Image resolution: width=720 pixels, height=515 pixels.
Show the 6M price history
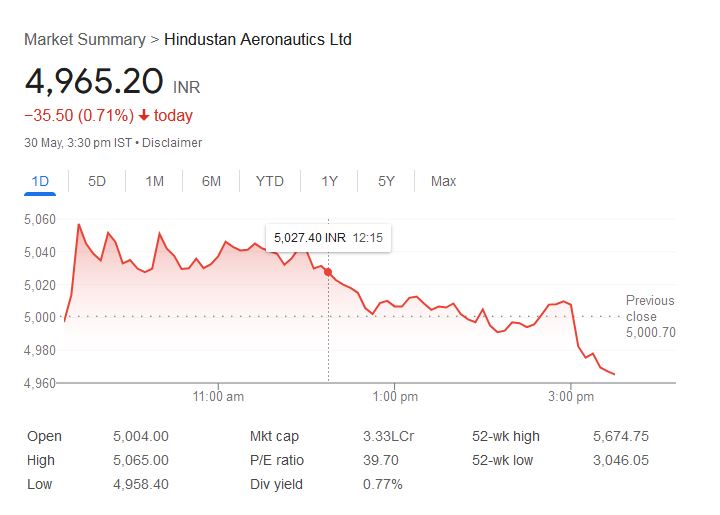(x=211, y=181)
